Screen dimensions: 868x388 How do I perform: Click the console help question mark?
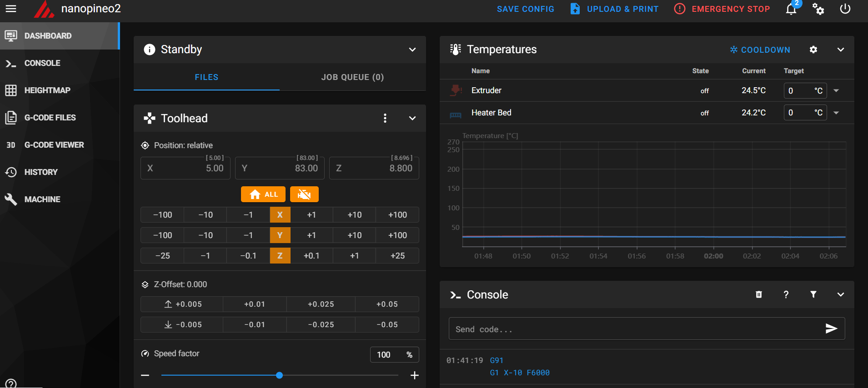[x=786, y=294]
